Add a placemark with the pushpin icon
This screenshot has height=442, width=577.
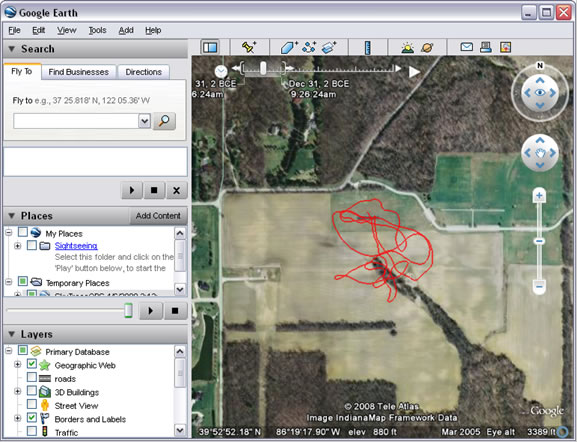pyautogui.click(x=249, y=47)
